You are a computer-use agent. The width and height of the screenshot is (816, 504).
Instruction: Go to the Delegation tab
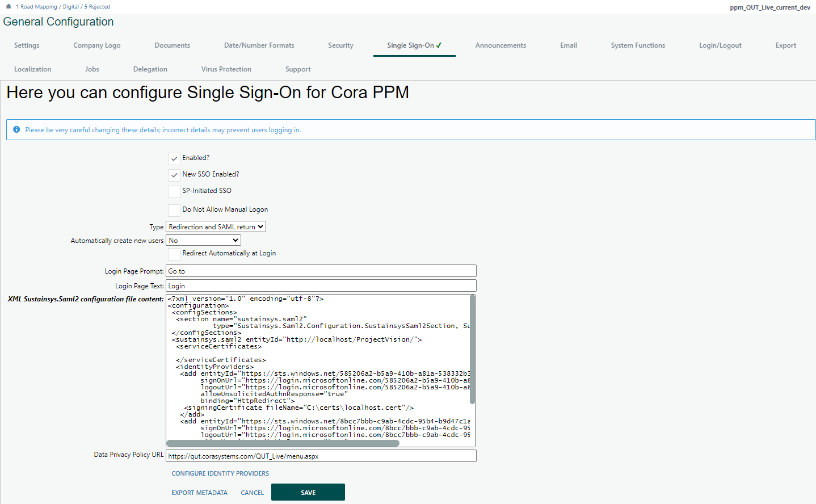pos(150,69)
